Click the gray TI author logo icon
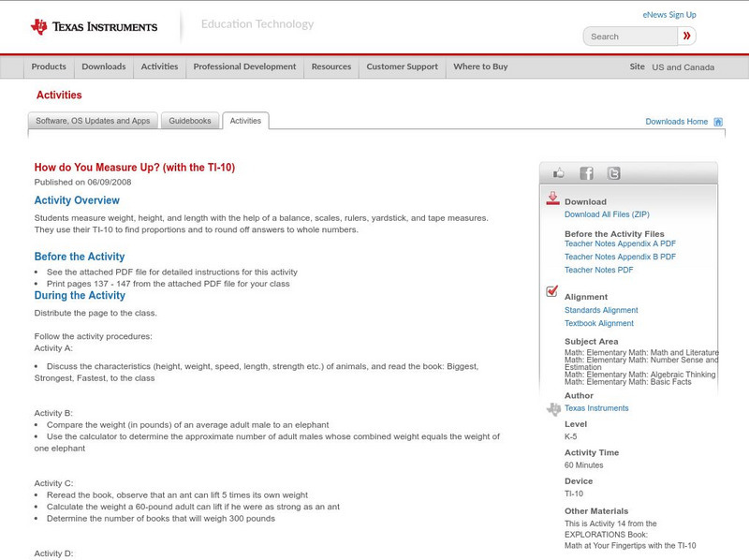749x560 pixels. click(x=553, y=409)
